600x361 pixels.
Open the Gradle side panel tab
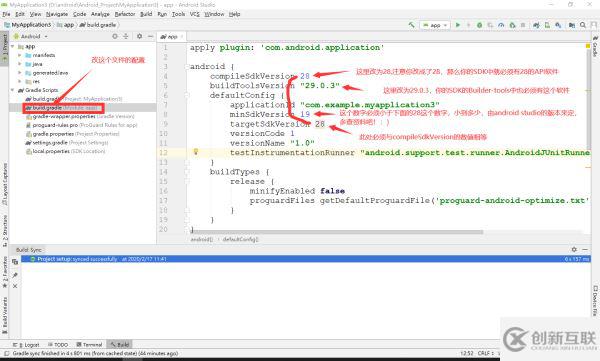pos(595,47)
